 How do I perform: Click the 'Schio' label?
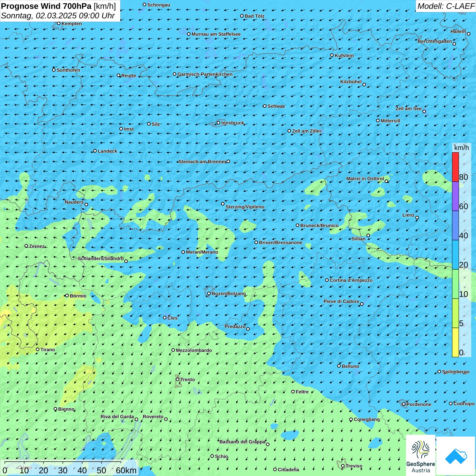pyautogui.click(x=221, y=456)
